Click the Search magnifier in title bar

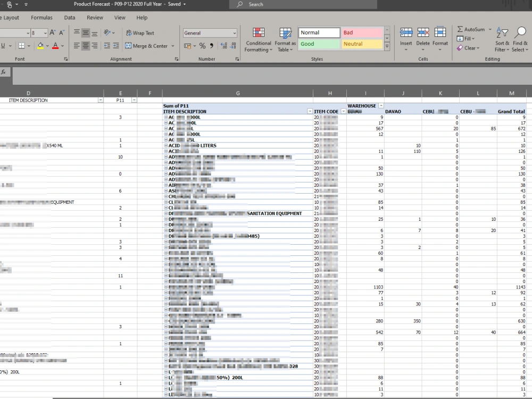tap(240, 4)
